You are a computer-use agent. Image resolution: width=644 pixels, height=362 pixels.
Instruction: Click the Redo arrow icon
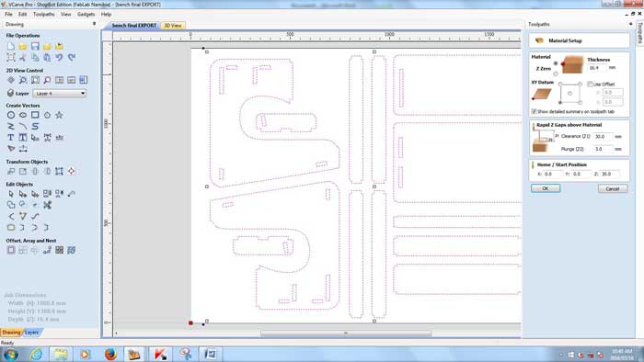coord(72,57)
